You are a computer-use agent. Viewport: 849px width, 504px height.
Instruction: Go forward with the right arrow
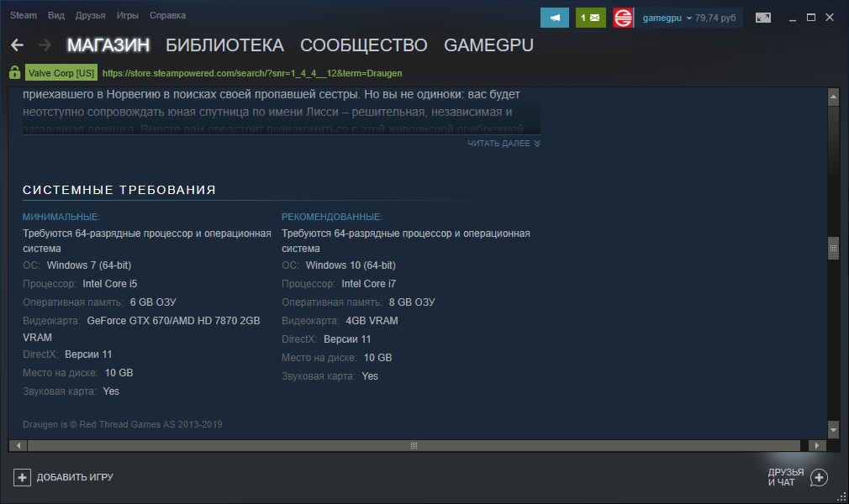(45, 45)
